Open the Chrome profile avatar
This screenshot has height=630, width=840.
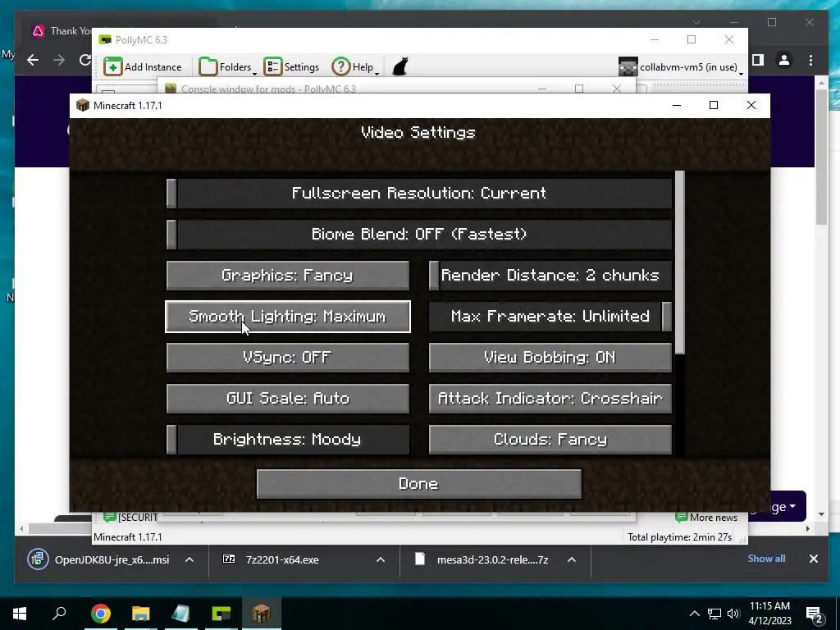[784, 60]
